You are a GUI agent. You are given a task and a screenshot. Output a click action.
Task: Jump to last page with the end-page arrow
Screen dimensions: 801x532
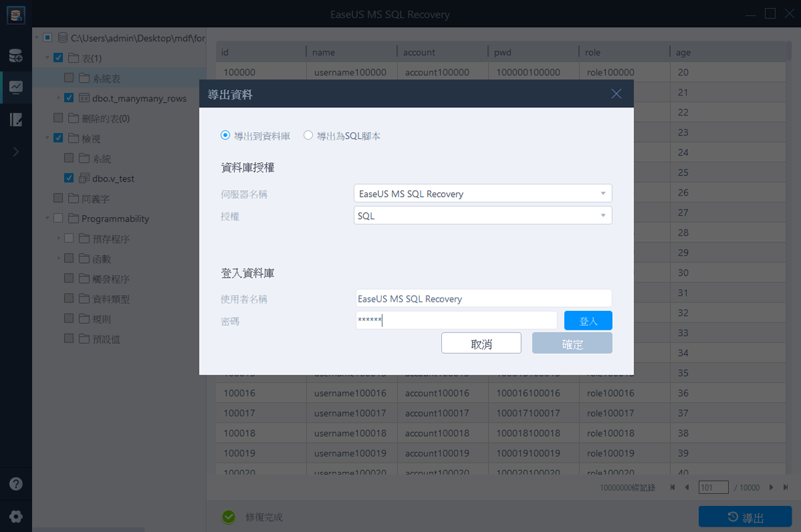point(786,487)
